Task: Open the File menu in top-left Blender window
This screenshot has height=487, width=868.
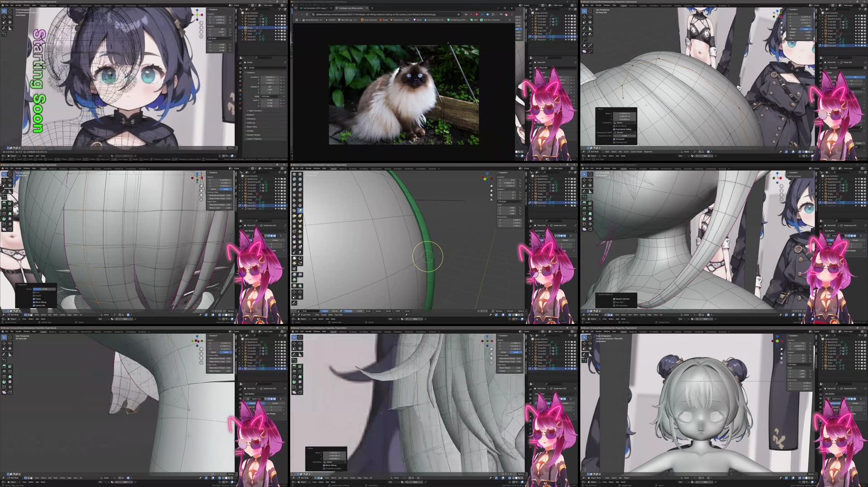Action: point(7,5)
